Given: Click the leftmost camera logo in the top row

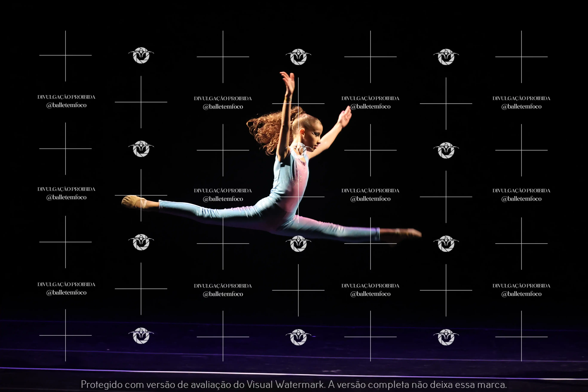Looking at the screenshot, I should point(141,55).
